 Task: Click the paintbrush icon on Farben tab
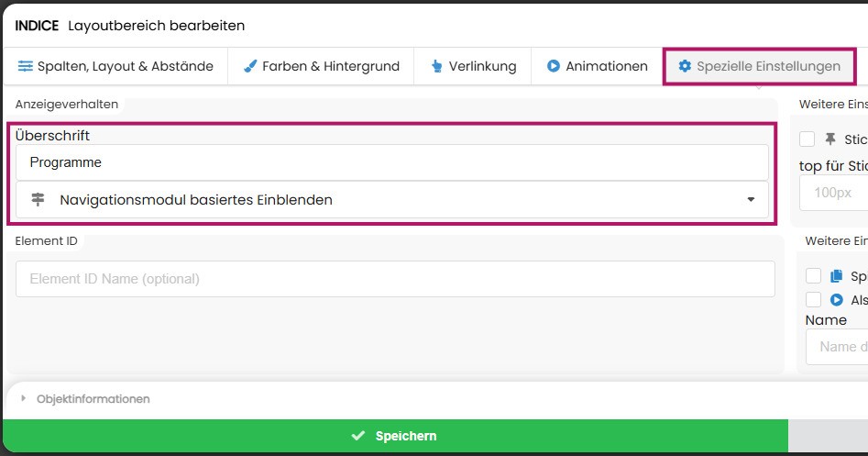250,66
